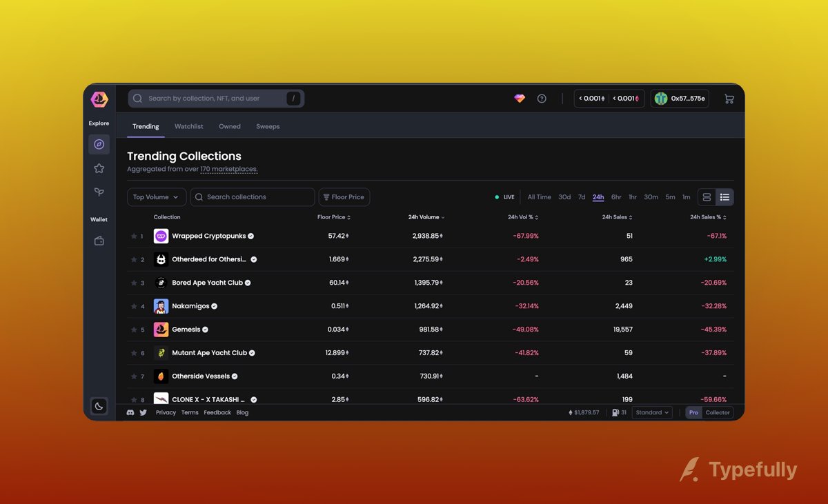Viewport: 828px width, 504px height.
Task: Open the Nakamigos collection thumbnail
Action: 161,306
